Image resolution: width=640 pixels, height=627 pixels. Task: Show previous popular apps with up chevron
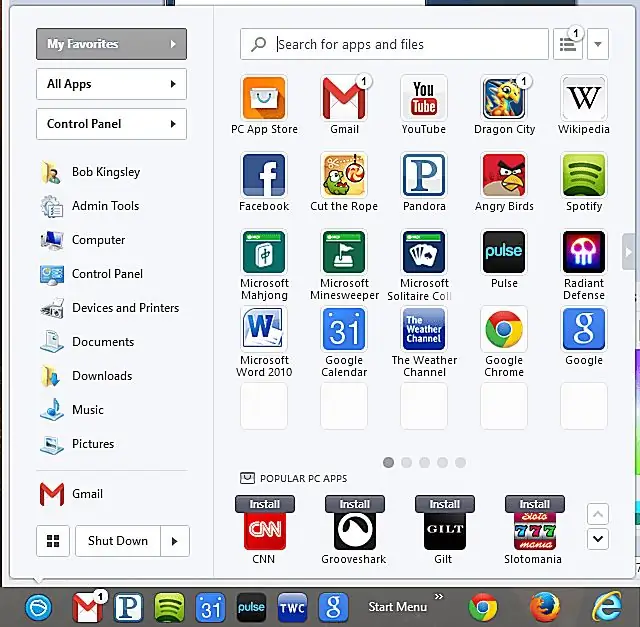(x=598, y=514)
